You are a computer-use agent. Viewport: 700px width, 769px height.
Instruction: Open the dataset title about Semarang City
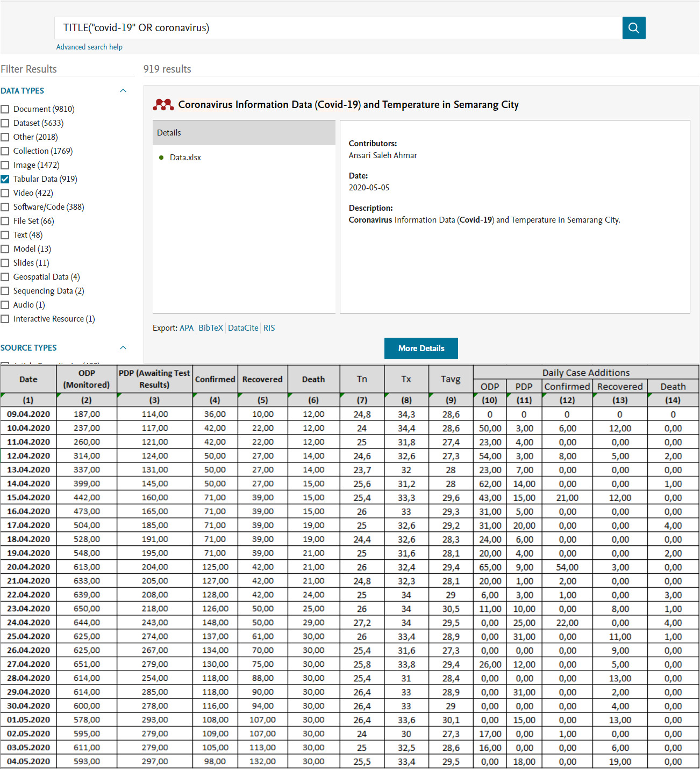pos(348,105)
